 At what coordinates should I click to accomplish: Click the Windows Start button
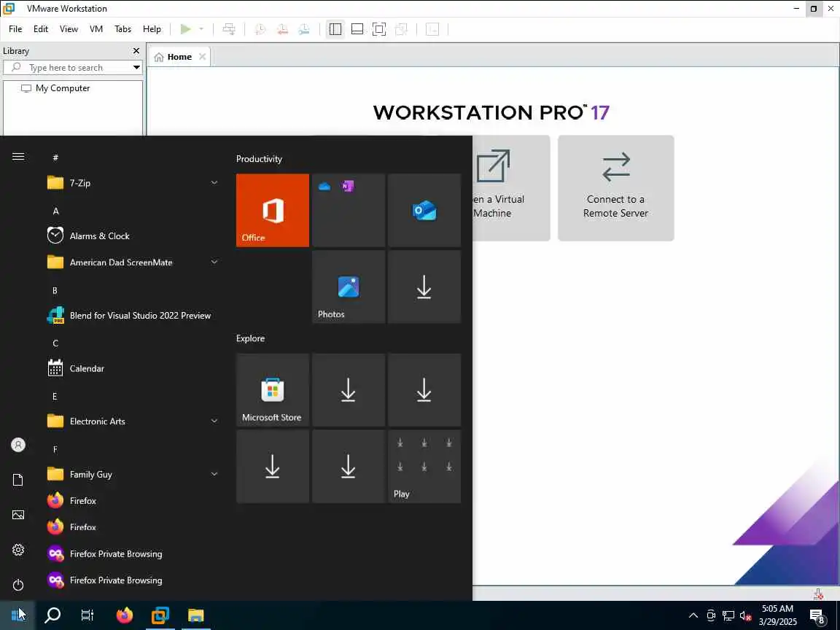point(17,615)
